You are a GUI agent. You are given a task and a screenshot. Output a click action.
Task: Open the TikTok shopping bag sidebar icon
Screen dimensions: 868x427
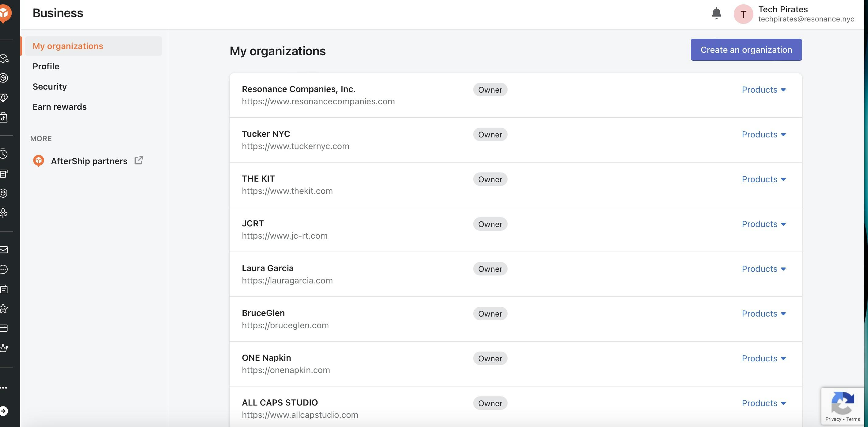click(x=4, y=117)
